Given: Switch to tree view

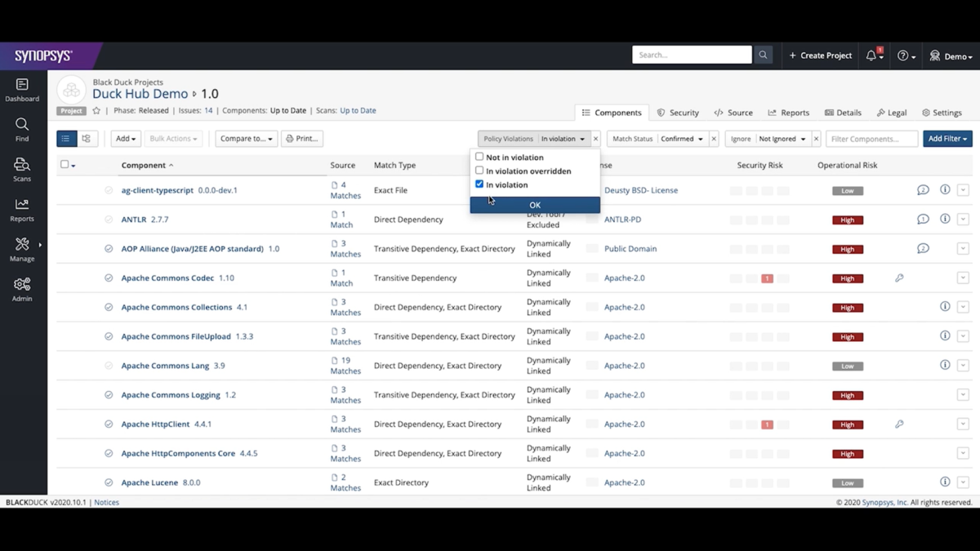Looking at the screenshot, I should pos(87,139).
